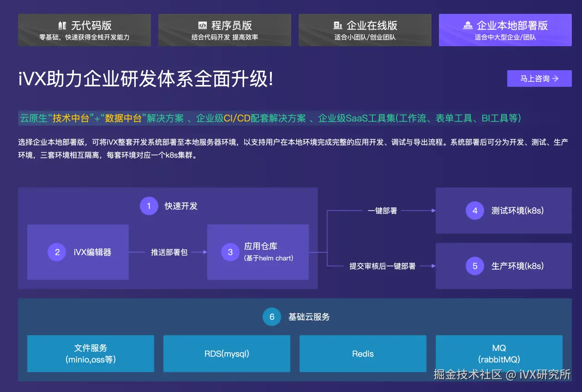Viewport: 582px width, 392px height.
Task: Click the 测试环境(k8s) box
Action: coord(504,211)
